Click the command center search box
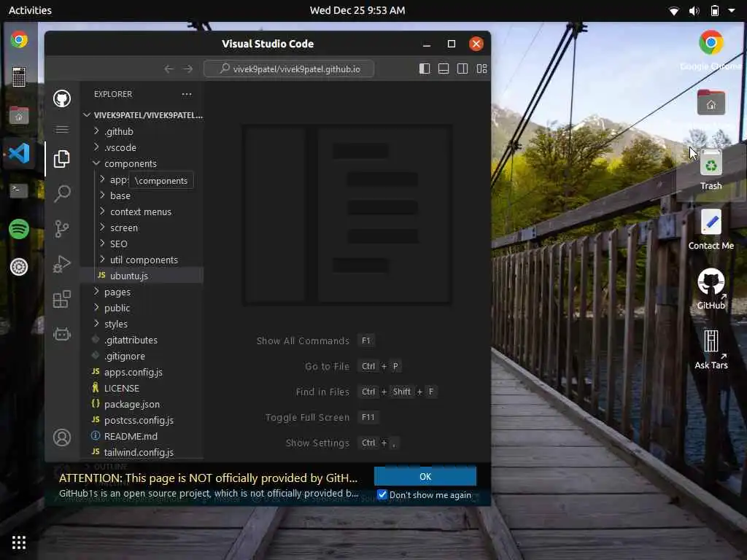 click(x=289, y=69)
